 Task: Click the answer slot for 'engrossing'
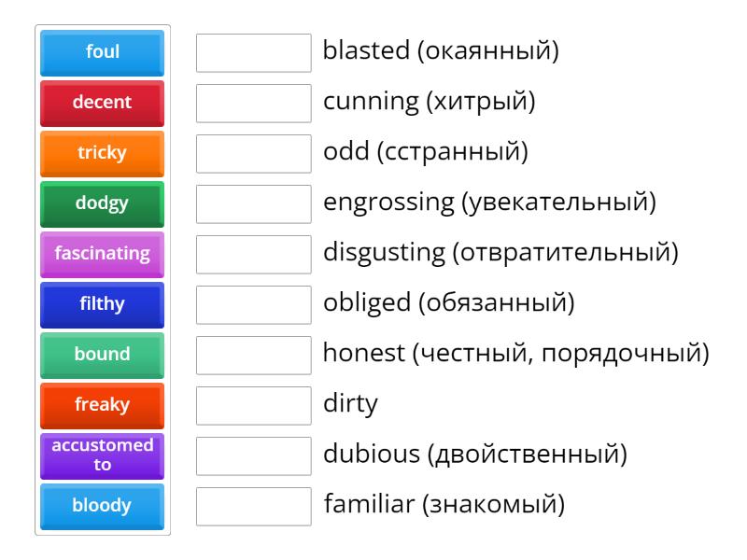[254, 204]
